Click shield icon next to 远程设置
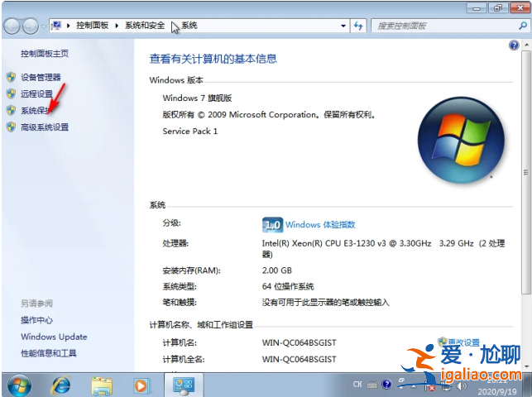Viewport: 532px width, 397px height. click(x=11, y=94)
